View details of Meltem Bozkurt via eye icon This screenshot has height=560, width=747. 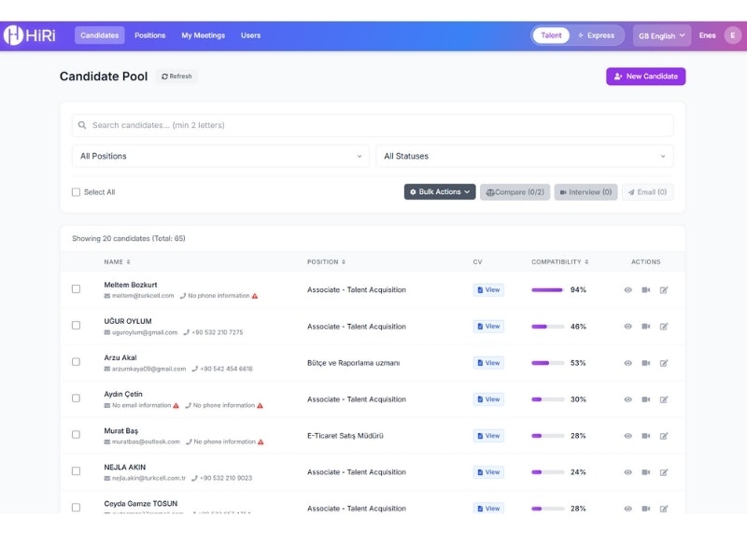628,289
